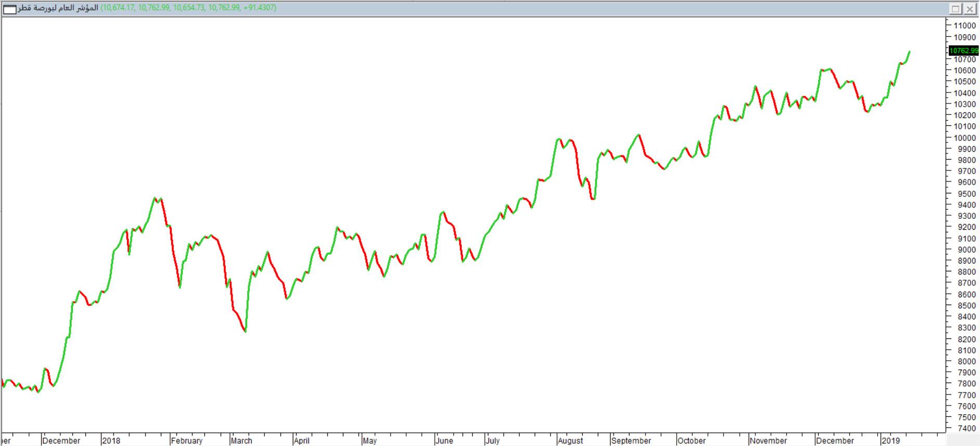Viewport: 980px width, 446px height.
Task: Click the 2018 label on date axis
Action: pos(111,441)
